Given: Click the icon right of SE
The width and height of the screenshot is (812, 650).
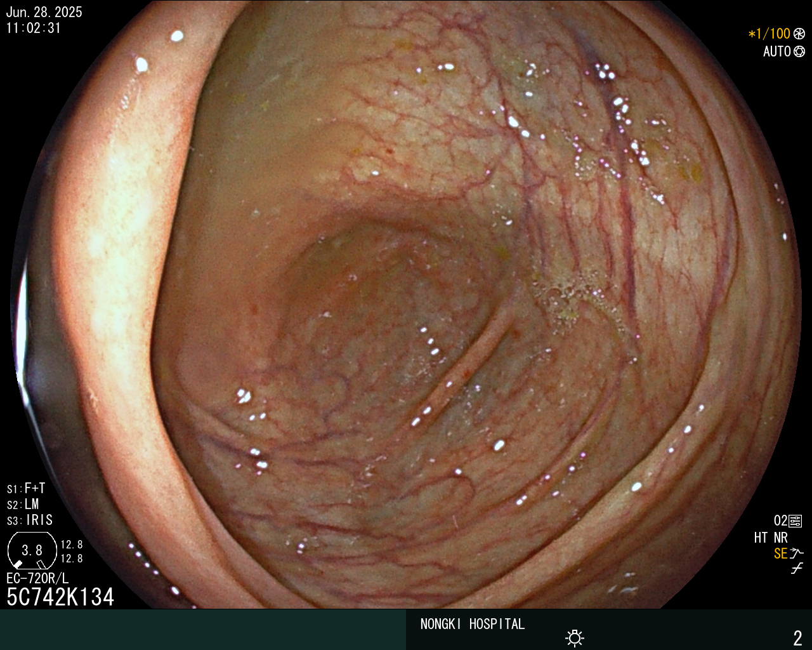Looking at the screenshot, I should (x=797, y=553).
